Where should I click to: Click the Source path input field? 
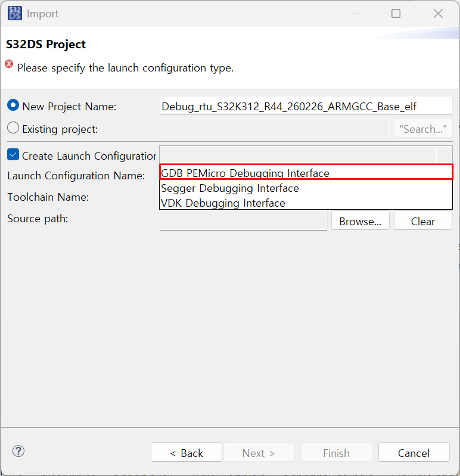coord(243,221)
